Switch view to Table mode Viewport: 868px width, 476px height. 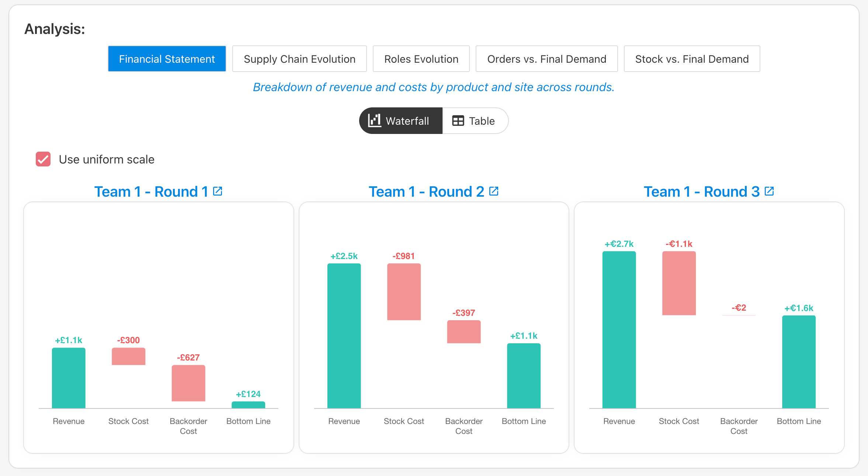[475, 121]
